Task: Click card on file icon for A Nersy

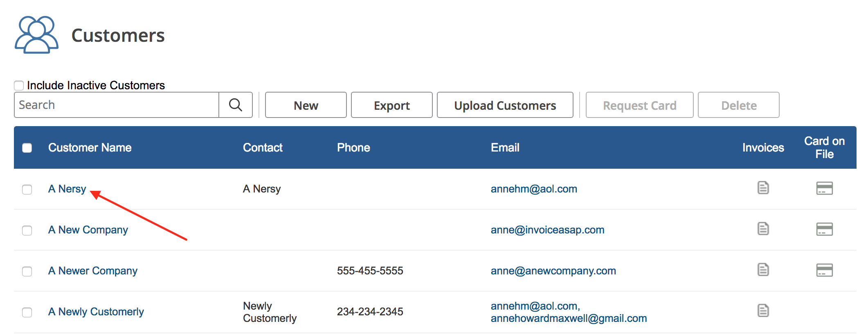Action: tap(824, 188)
